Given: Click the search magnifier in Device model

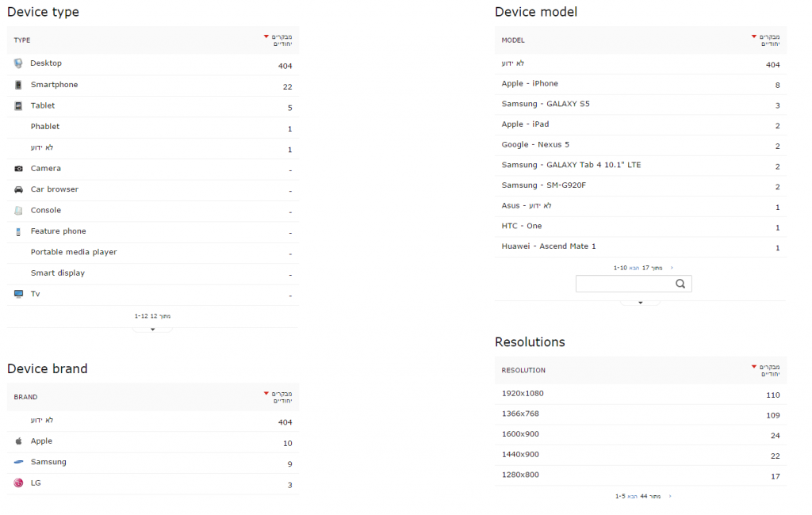Looking at the screenshot, I should [x=680, y=284].
